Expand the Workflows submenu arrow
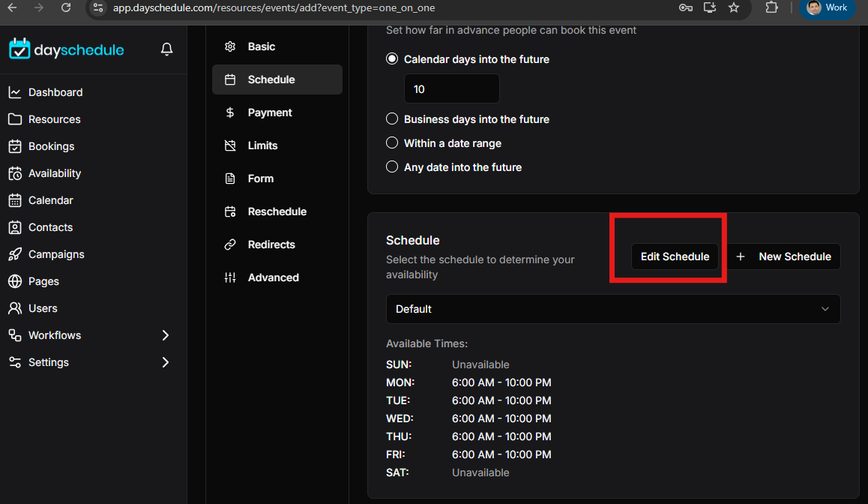Image resolution: width=868 pixels, height=504 pixels. pyautogui.click(x=165, y=336)
